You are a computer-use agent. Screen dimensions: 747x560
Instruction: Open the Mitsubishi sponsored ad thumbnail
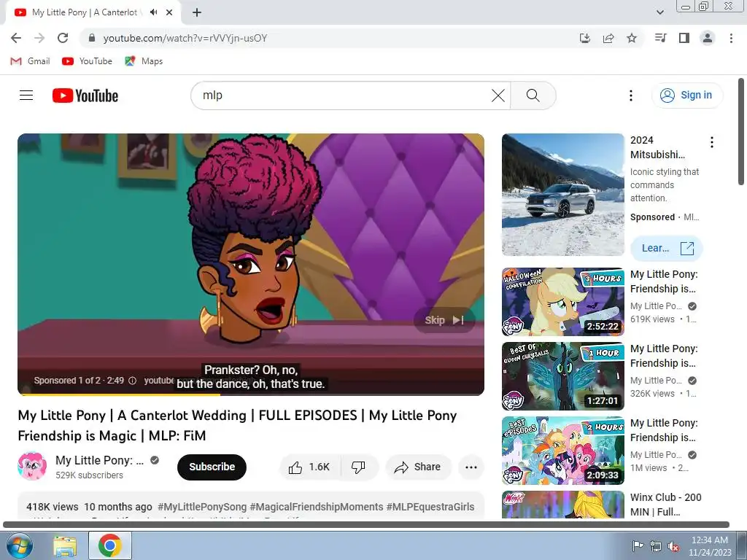click(562, 195)
